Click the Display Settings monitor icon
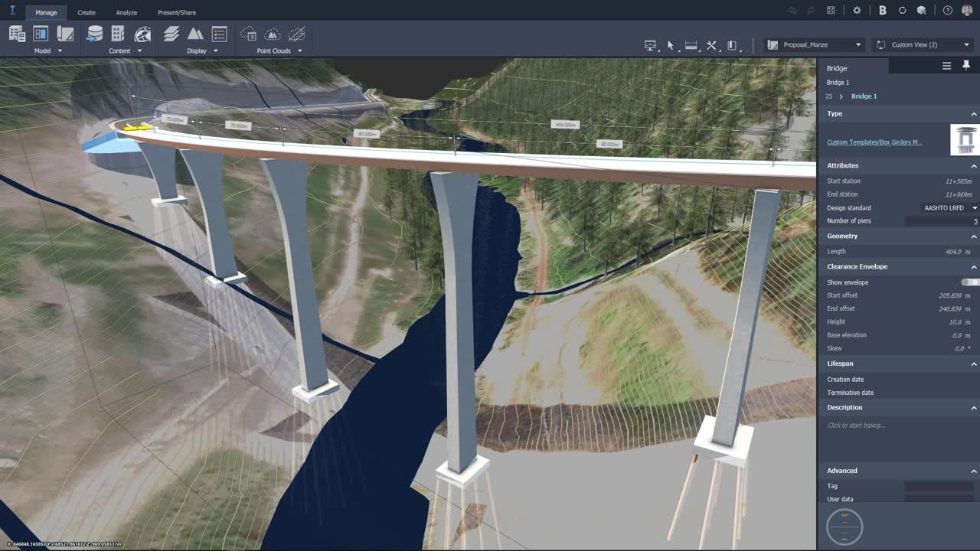The width and height of the screenshot is (980, 551). [648, 44]
